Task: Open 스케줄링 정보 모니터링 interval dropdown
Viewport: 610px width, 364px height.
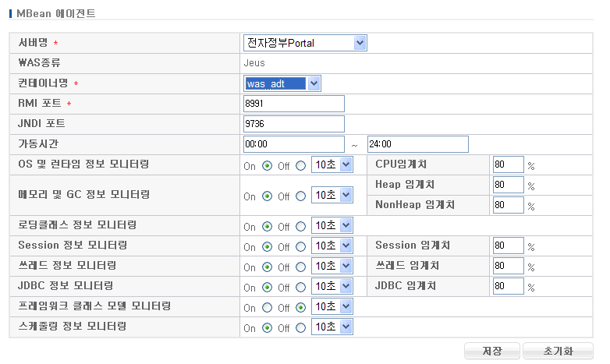Action: click(332, 328)
